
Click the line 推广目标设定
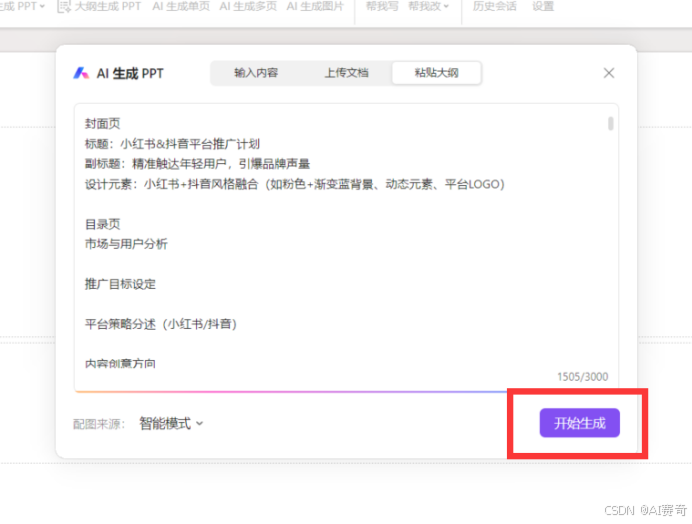click(x=120, y=284)
